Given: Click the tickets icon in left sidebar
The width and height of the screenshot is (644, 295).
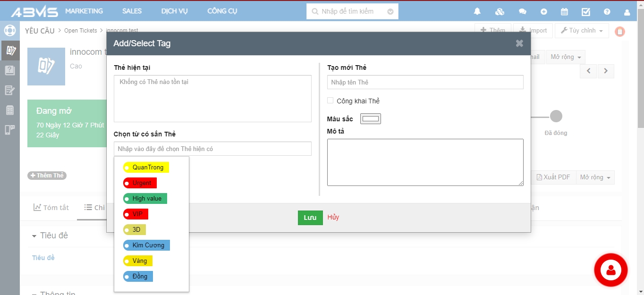Looking at the screenshot, I should click(10, 51).
